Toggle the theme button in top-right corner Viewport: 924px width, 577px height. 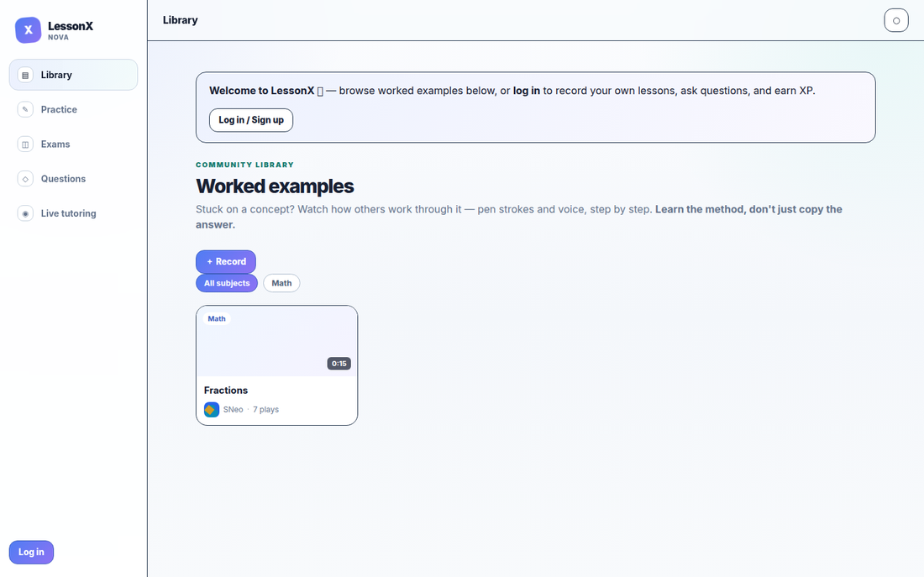[x=895, y=20]
